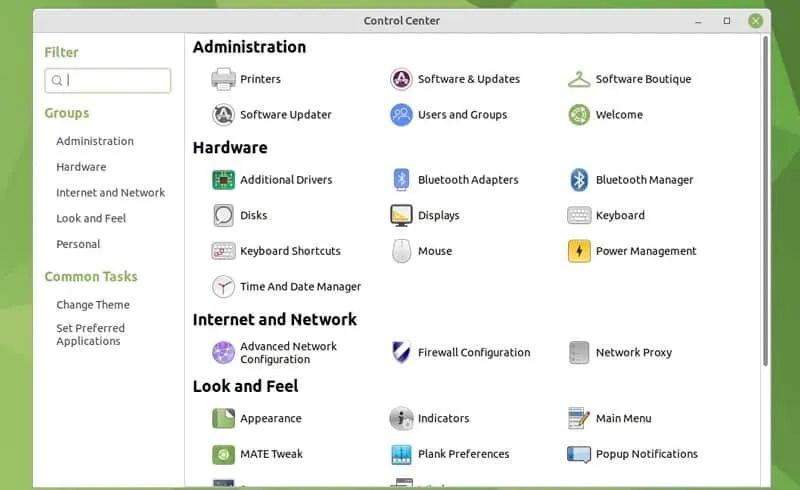This screenshot has width=800, height=490.
Task: Click the Additional Drivers label
Action: coord(286,180)
